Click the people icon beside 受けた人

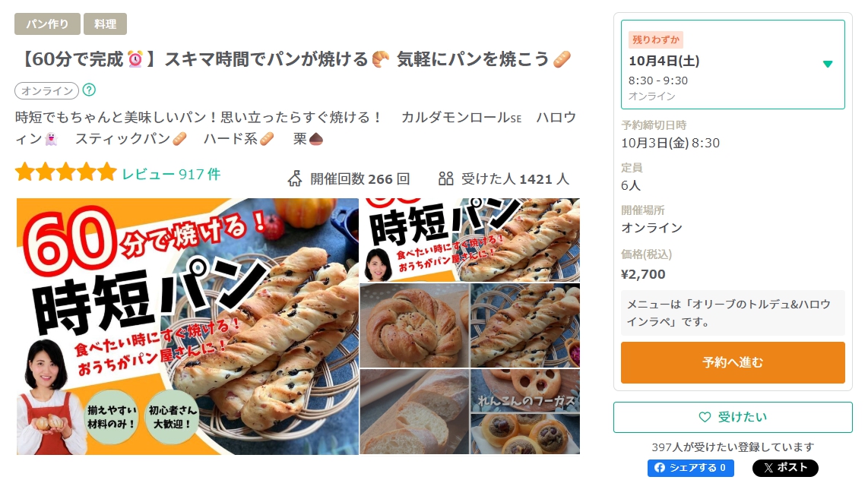(445, 178)
